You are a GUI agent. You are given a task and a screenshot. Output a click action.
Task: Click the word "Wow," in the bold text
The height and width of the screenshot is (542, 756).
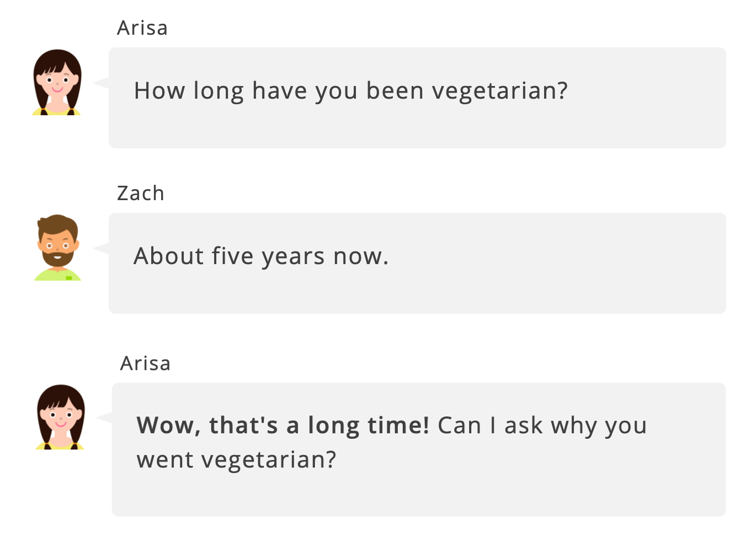click(x=168, y=426)
